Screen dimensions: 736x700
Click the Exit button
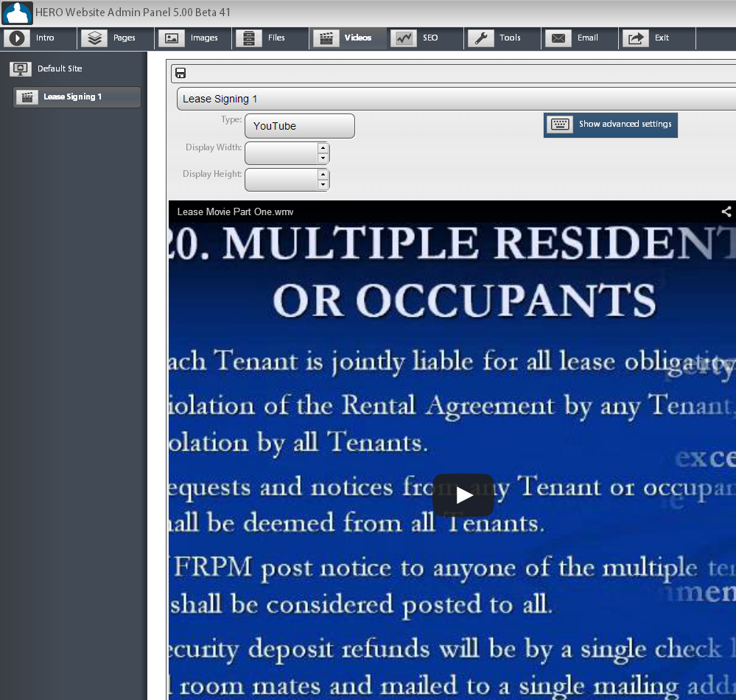(x=657, y=38)
